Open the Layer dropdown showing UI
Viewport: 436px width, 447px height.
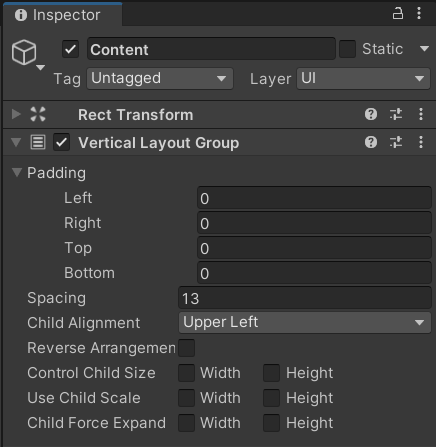pyautogui.click(x=364, y=79)
